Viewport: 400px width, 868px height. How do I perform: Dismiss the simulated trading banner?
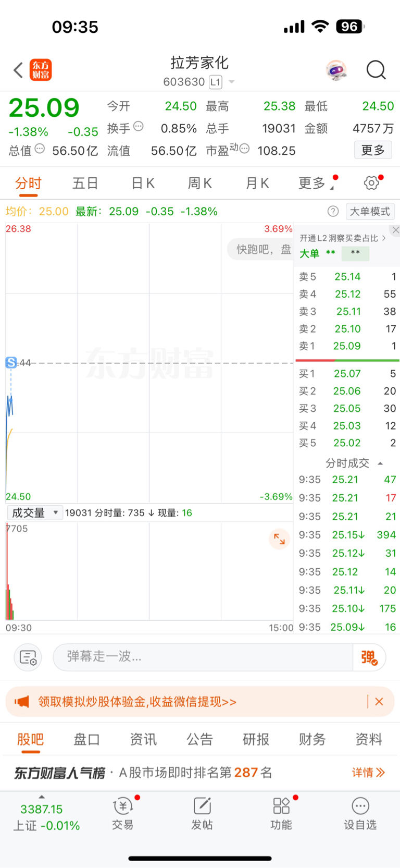pyautogui.click(x=379, y=702)
